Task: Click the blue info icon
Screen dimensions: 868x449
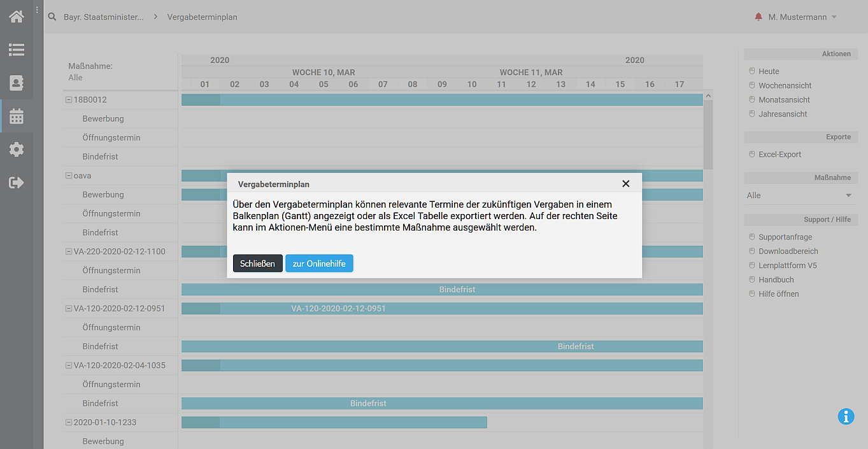Action: point(846,417)
